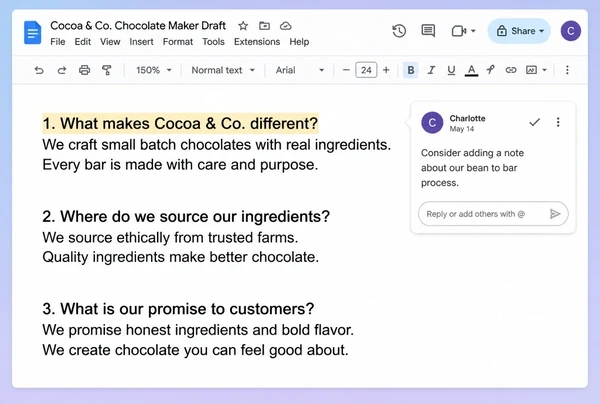Open the Edit menu
Screen dimensions: 600x404
[83, 42]
